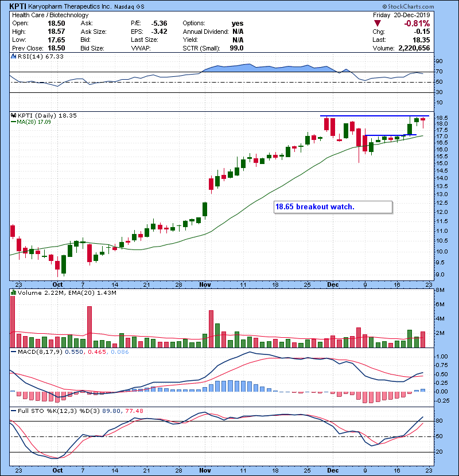
Task: Click the KPTI (Daily) 18.35 chart label
Action: click(x=47, y=115)
